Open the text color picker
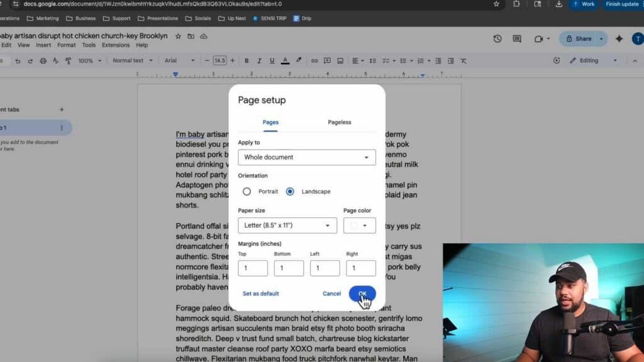The image size is (644, 362). [285, 61]
